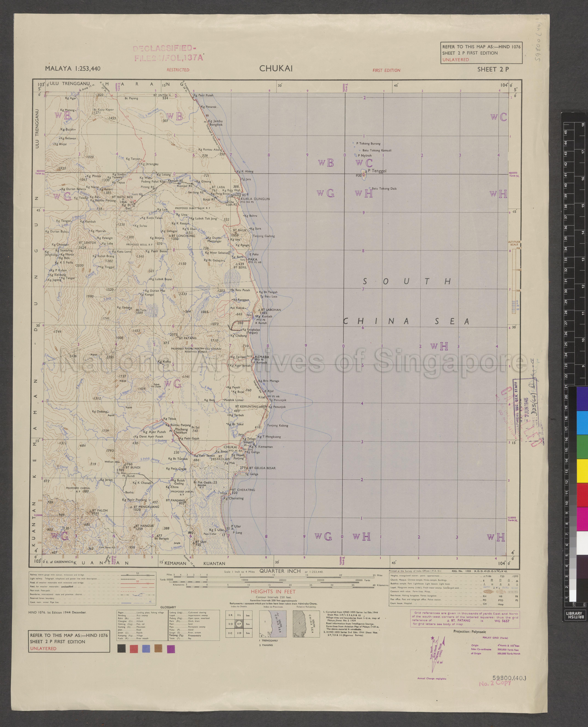
Task: Click the black color swatch below the glossary
Action: click(122, 649)
